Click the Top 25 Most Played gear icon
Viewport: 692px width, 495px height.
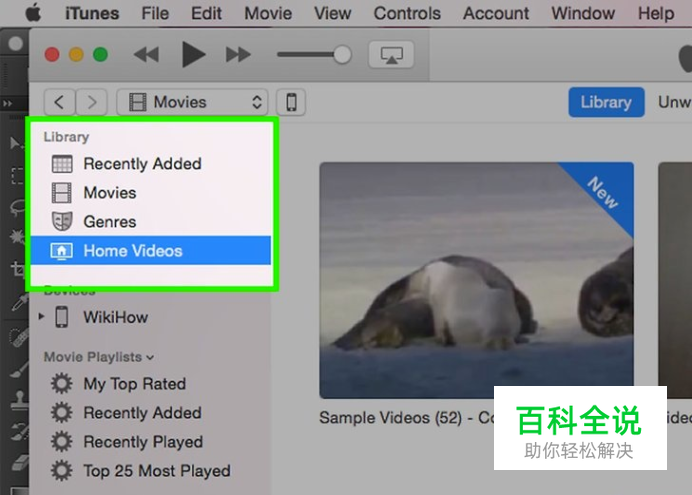point(62,471)
